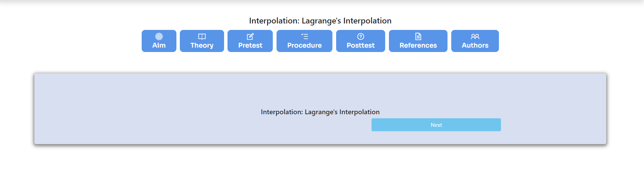Image resolution: width=644 pixels, height=189 pixels.
Task: Click the caption text inside lavender panel
Action: [x=320, y=112]
